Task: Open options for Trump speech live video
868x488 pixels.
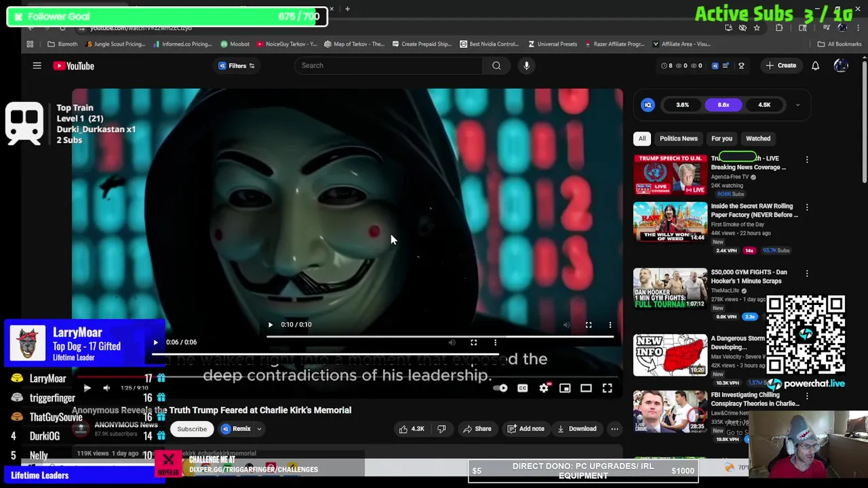Action: pyautogui.click(x=807, y=160)
